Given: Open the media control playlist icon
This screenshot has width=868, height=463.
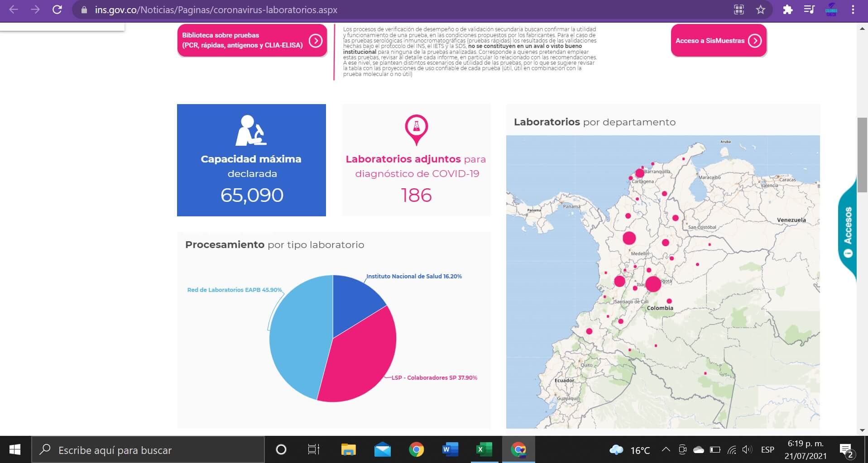Looking at the screenshot, I should point(809,10).
